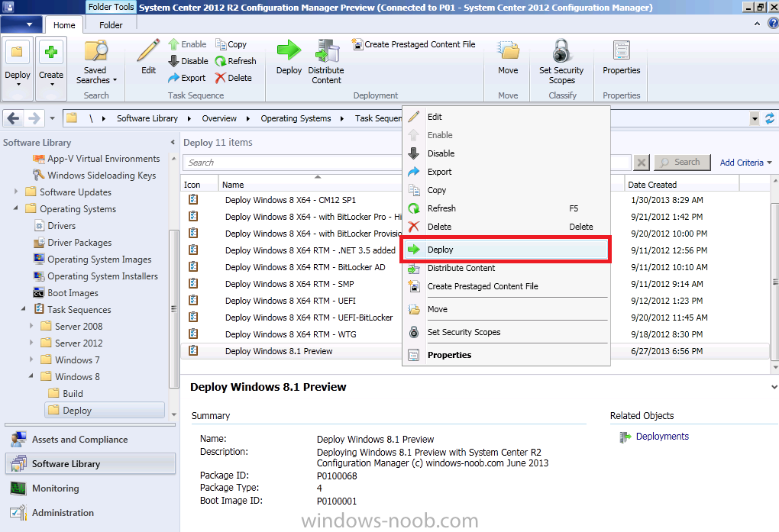
Task: Collapse the Operating Systems tree node
Action: (x=16, y=208)
